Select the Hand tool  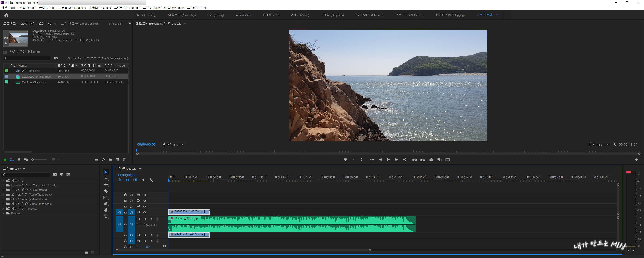point(106,210)
